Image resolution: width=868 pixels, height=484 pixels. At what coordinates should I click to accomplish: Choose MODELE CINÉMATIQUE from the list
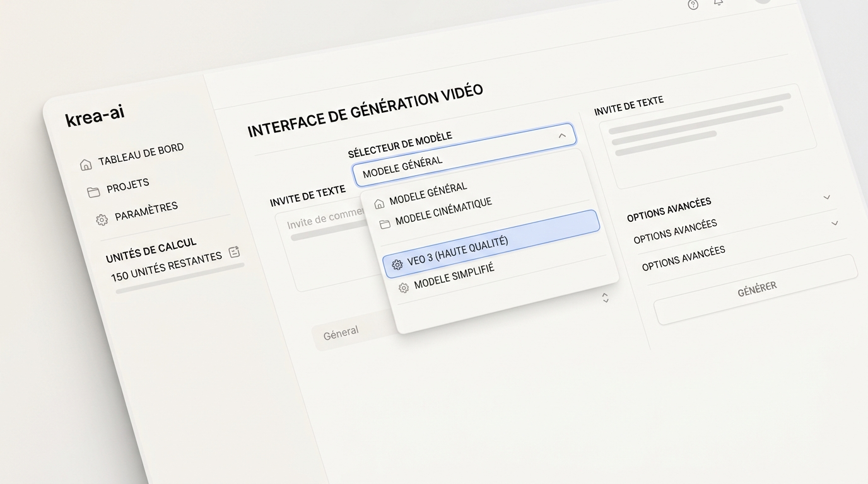[x=443, y=212]
